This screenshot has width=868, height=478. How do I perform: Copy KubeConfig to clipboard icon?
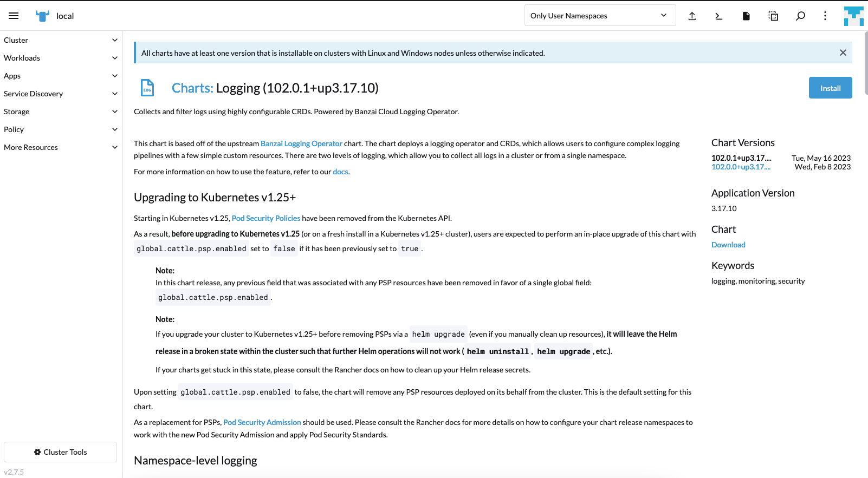[x=773, y=16]
